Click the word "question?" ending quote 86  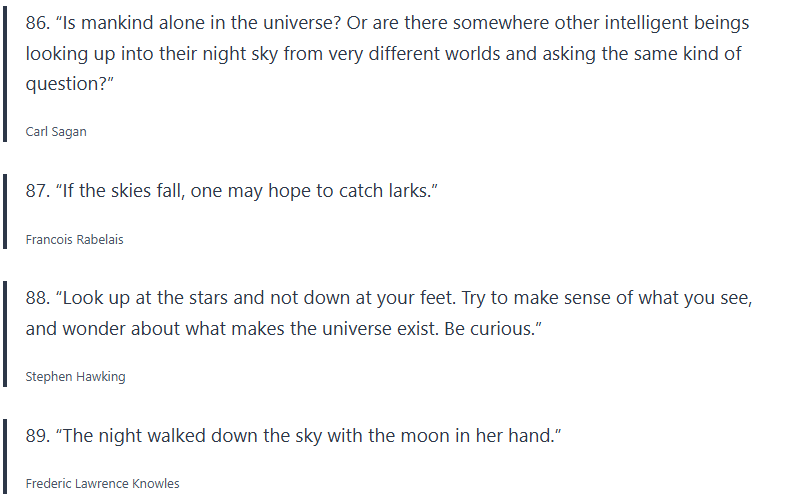69,84
